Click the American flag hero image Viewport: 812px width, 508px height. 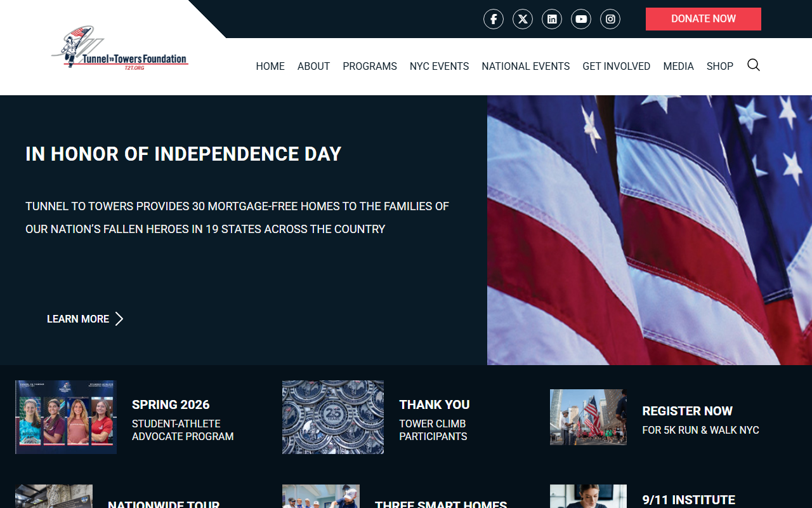pyautogui.click(x=650, y=230)
